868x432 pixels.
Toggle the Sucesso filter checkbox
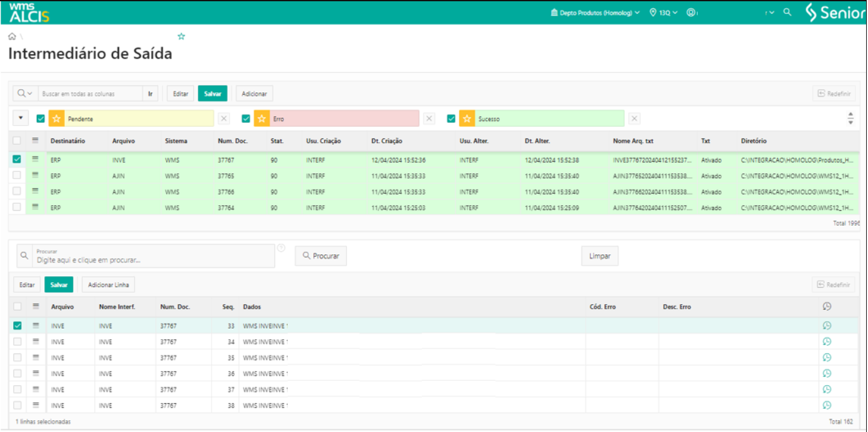click(451, 118)
